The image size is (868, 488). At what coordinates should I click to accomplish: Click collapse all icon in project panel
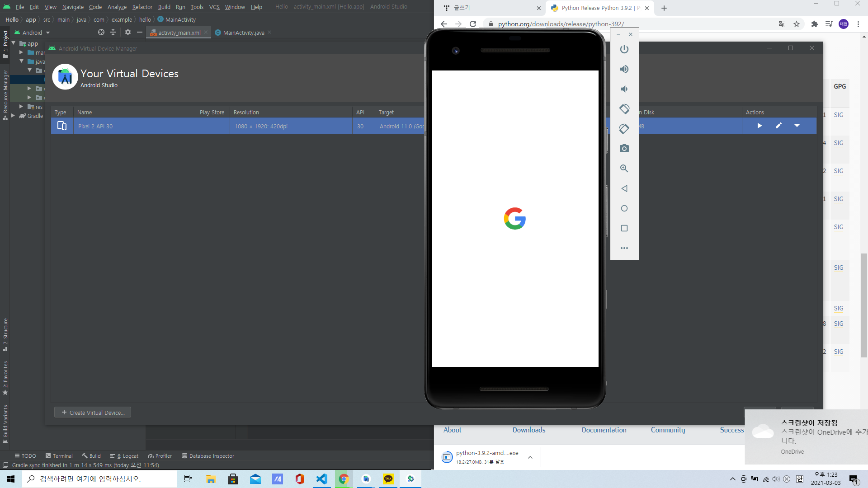(113, 32)
